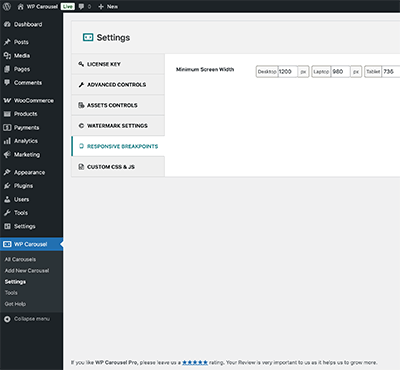The image size is (400, 370).
Task: Switch to the Watermark Settings tab
Action: [118, 126]
